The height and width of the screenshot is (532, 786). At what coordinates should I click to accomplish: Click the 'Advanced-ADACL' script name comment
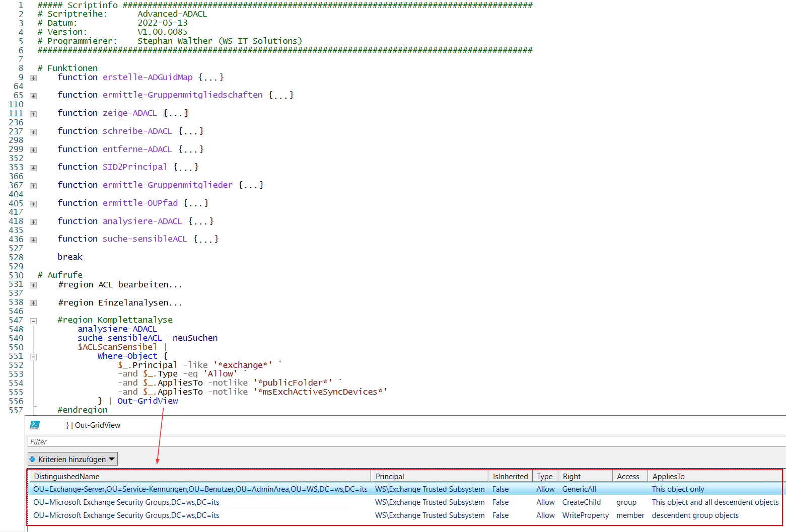[172, 14]
